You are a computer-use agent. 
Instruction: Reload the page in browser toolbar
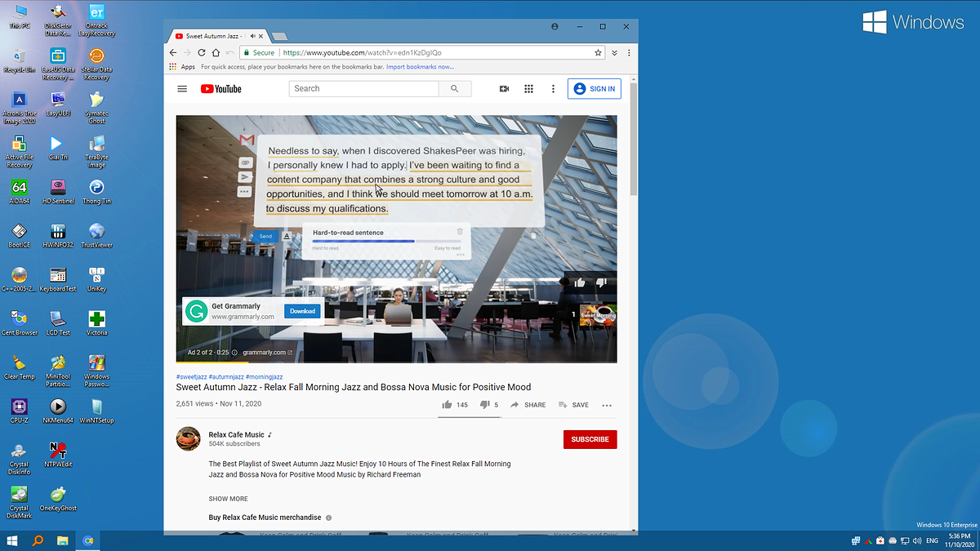pos(200,52)
